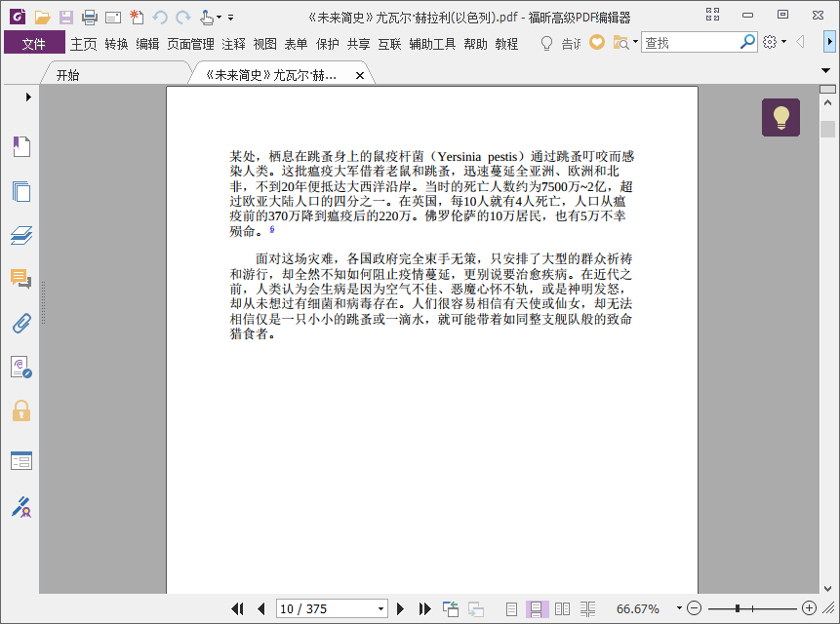This screenshot has height=624, width=840.
Task: Click the orange heart favorites icon
Action: [597, 42]
